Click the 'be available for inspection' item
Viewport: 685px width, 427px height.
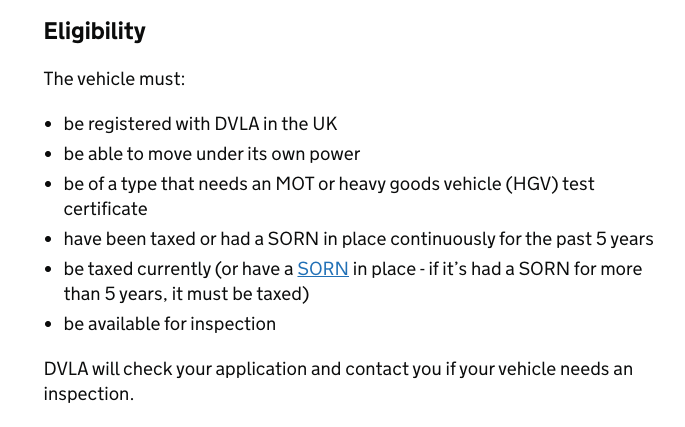[169, 324]
